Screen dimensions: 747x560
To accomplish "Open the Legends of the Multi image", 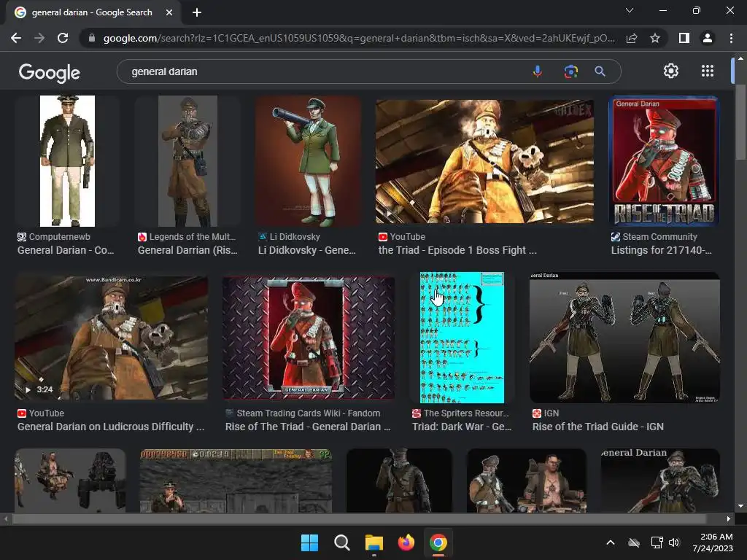I will pos(187,161).
